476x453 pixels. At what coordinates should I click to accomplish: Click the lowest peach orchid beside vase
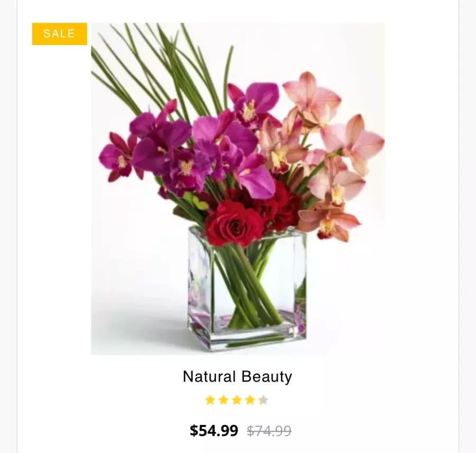click(329, 222)
